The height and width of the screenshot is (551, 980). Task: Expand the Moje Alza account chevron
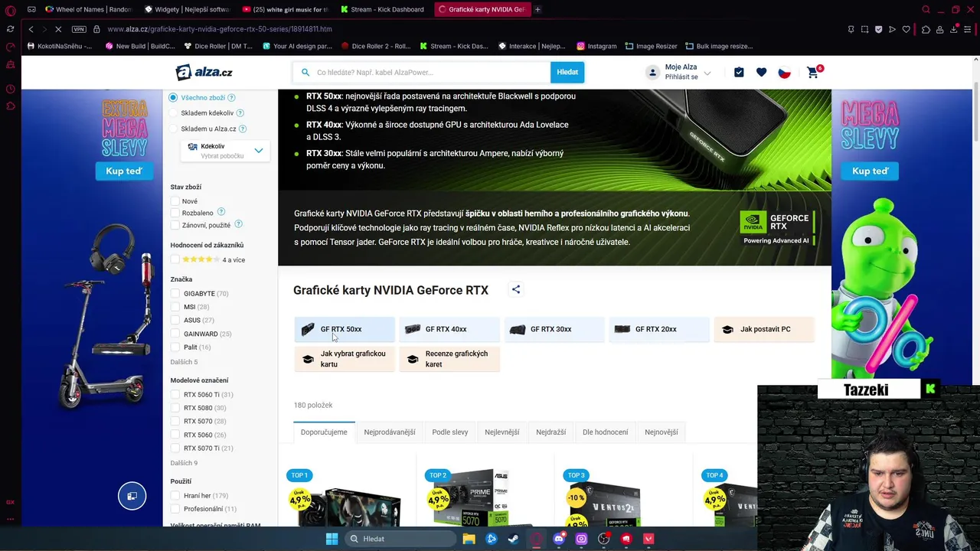point(707,73)
